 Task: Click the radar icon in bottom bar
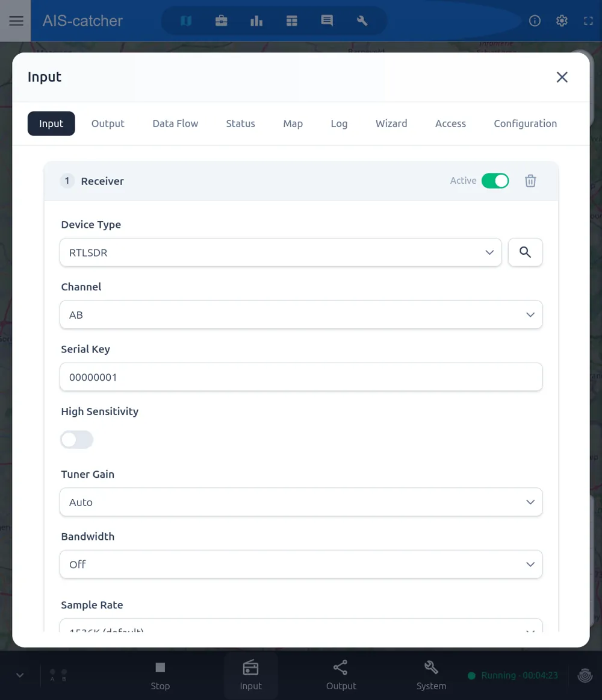585,675
